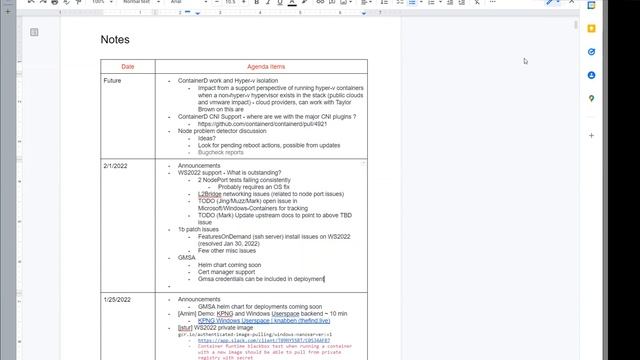Open the containerd pull 4921 GitHub link
This screenshot has height=360, width=640.
tap(262, 124)
